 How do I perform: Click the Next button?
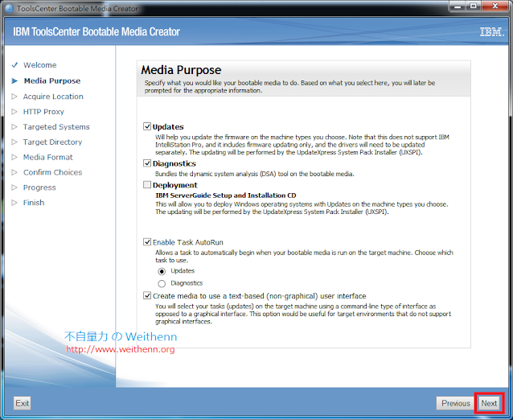click(x=489, y=403)
